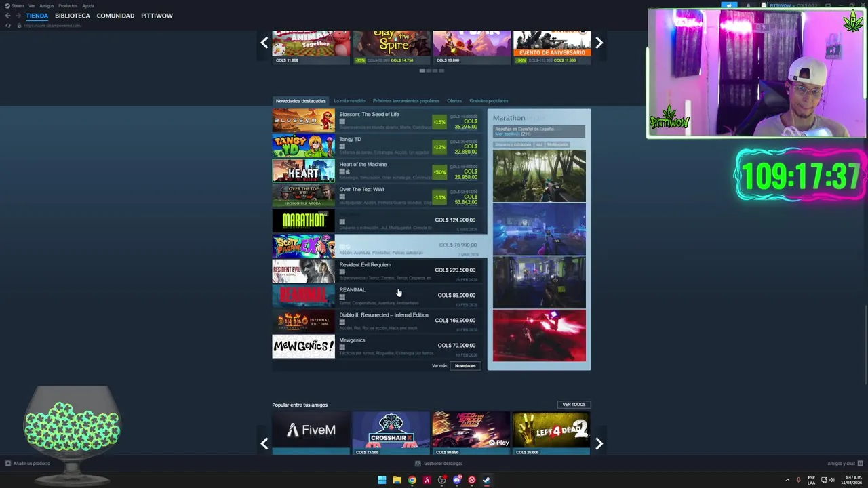Click Windows platform icon under Tangy TD
868x488 pixels.
coord(342,146)
